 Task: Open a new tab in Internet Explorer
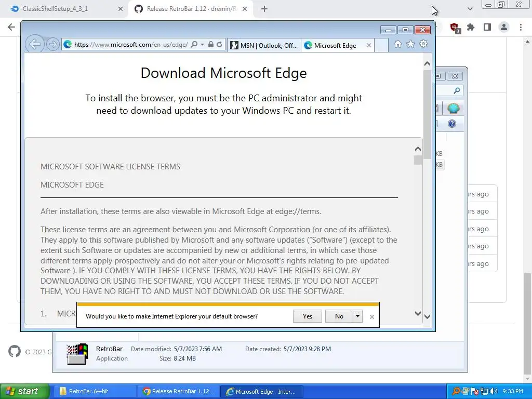pos(381,45)
